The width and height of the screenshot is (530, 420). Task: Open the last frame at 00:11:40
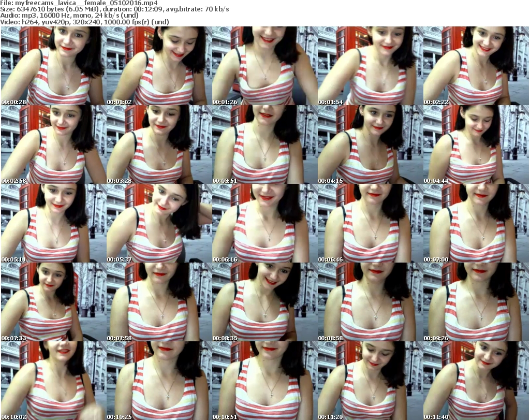[x=475, y=381]
